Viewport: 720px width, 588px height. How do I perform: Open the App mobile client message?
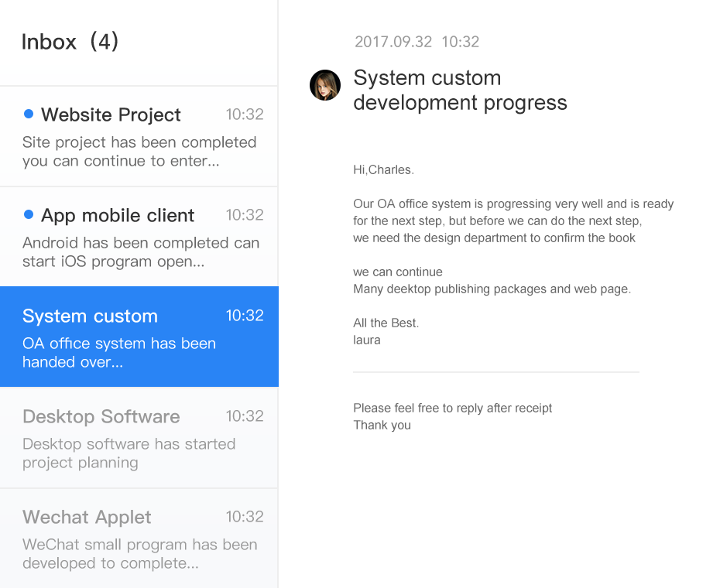(x=118, y=216)
